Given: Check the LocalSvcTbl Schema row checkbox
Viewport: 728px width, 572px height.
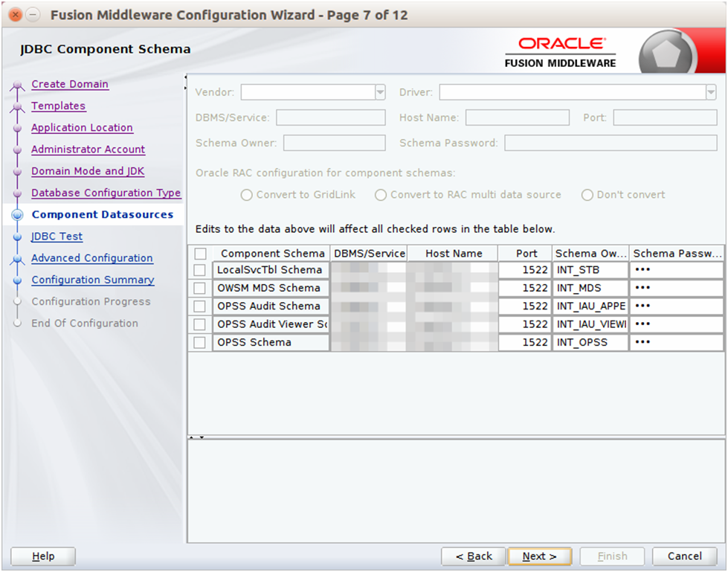Looking at the screenshot, I should pos(199,270).
